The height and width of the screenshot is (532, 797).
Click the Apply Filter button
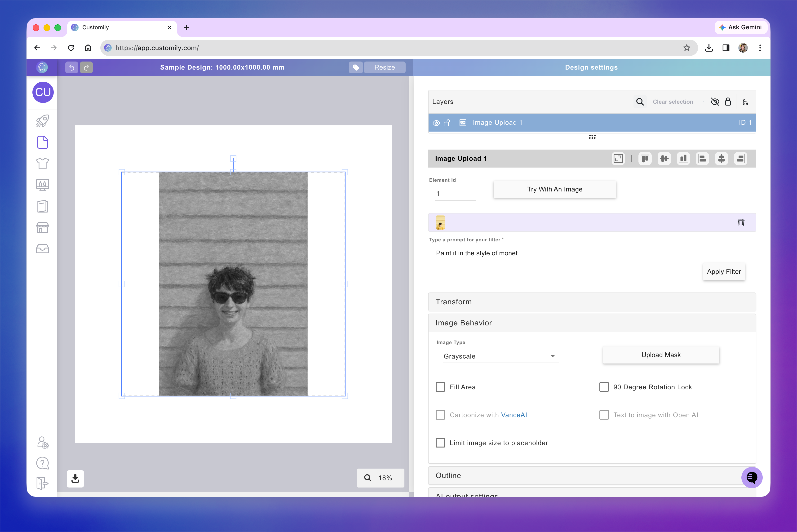(x=724, y=272)
